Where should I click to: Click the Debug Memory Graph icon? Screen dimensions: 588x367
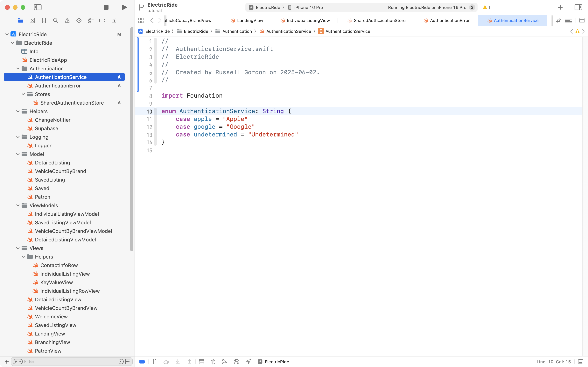click(x=225, y=362)
